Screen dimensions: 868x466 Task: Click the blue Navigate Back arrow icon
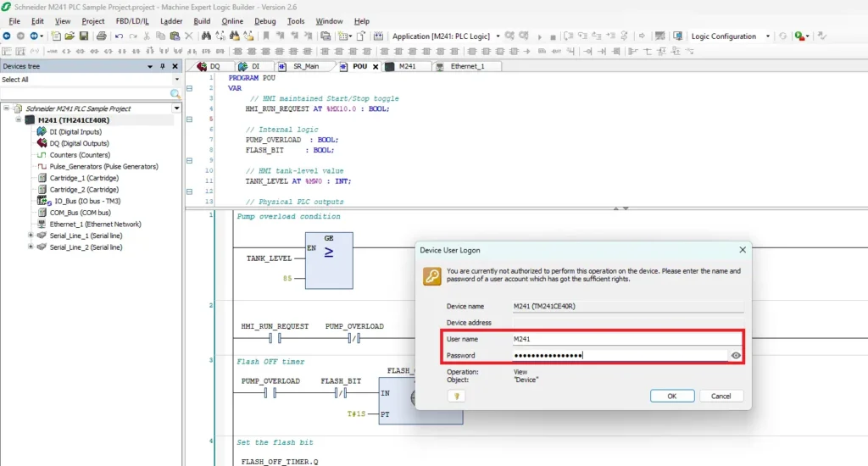(7, 36)
